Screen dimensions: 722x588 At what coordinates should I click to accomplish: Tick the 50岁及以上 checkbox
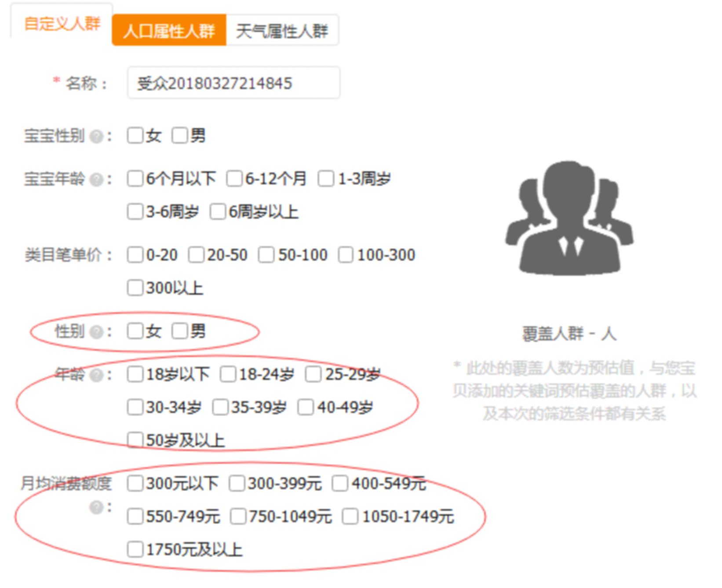click(x=135, y=440)
